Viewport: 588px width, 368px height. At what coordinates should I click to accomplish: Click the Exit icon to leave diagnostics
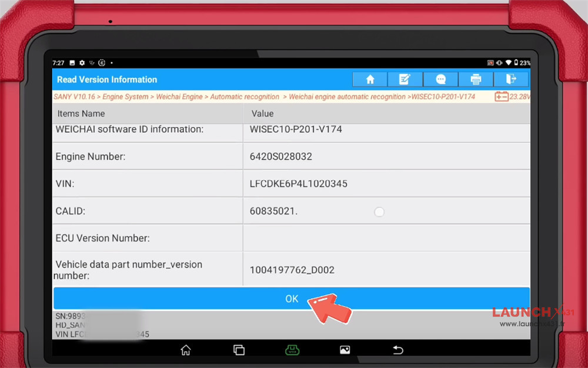coord(511,79)
